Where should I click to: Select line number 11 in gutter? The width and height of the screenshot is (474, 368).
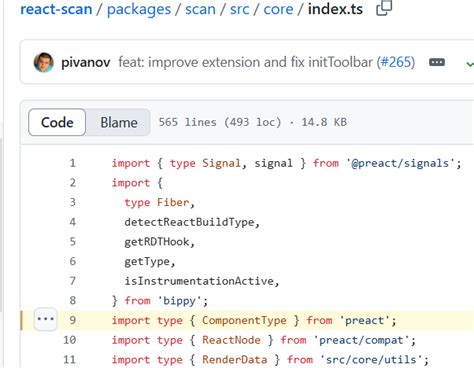click(x=69, y=359)
